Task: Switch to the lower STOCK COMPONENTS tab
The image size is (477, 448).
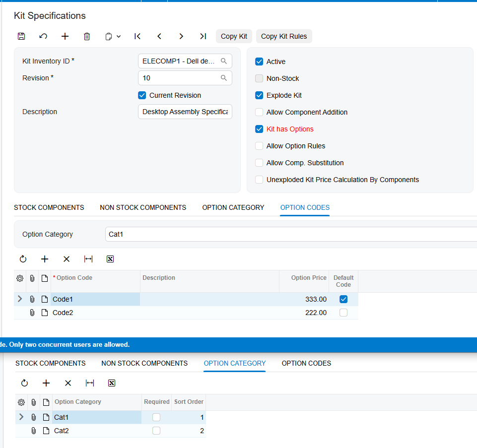Action: 51,363
